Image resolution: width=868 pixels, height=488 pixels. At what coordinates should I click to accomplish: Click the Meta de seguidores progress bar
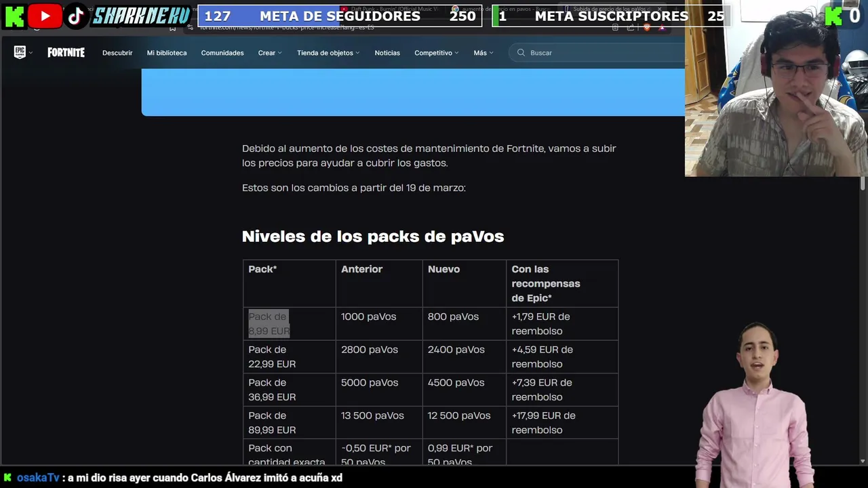point(340,16)
